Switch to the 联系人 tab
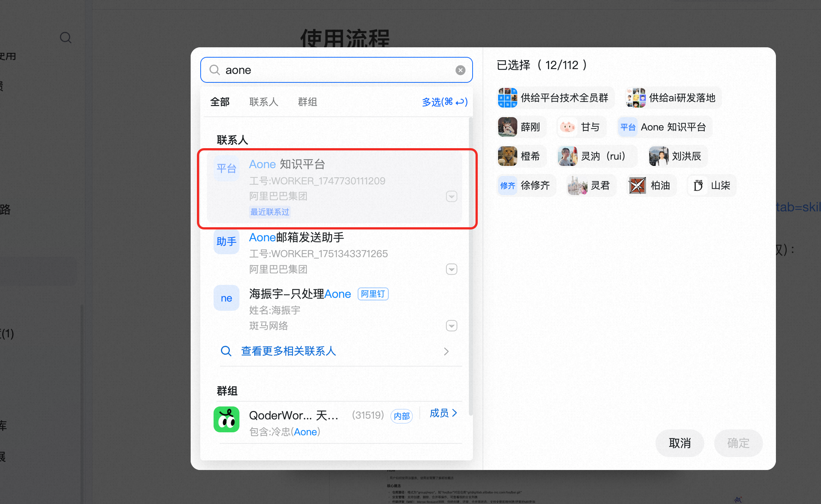Screen dimensions: 821x504 tap(264, 102)
